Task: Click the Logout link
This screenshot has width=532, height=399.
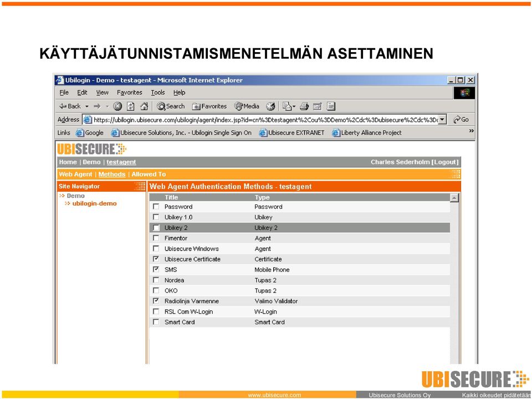Action: tap(446, 162)
